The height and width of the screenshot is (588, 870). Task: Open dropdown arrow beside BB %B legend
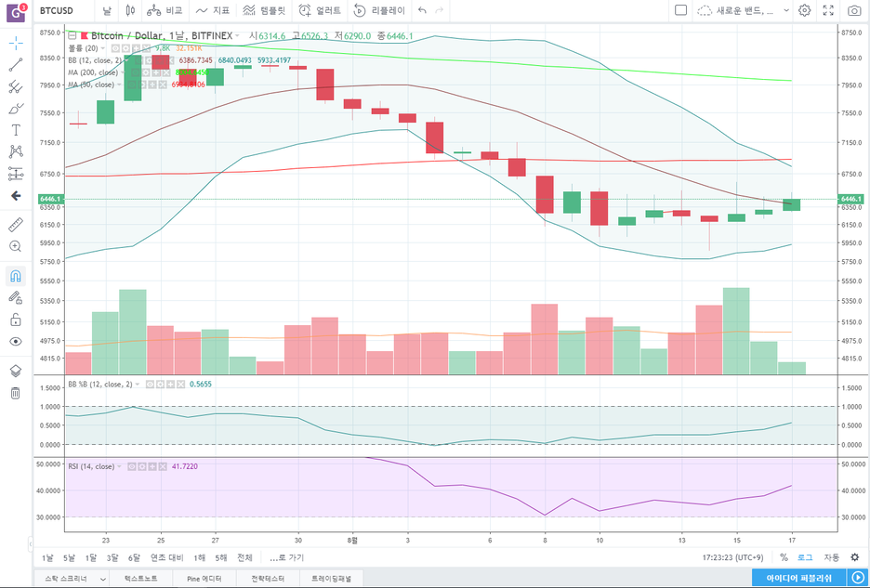pos(138,384)
